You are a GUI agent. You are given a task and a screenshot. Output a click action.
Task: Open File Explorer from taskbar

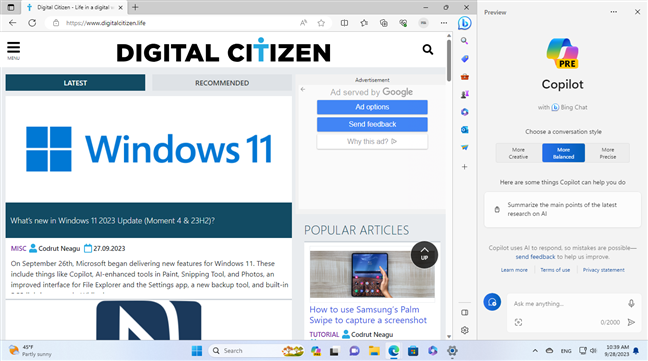coord(374,351)
